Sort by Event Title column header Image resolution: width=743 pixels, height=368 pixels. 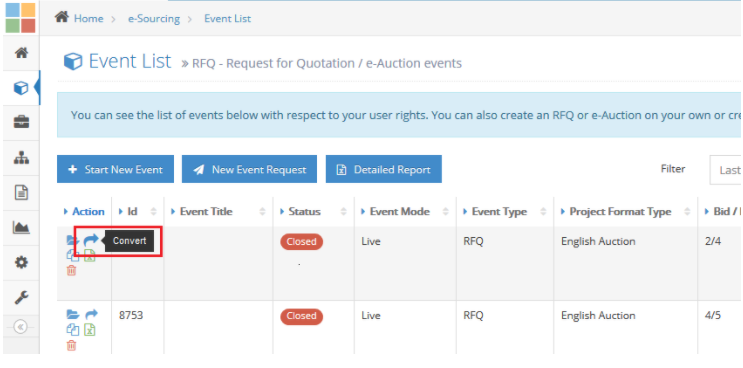[x=218, y=212]
